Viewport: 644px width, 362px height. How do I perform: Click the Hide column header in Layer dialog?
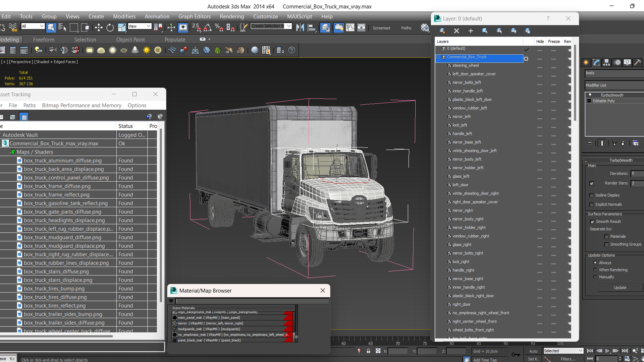click(540, 42)
